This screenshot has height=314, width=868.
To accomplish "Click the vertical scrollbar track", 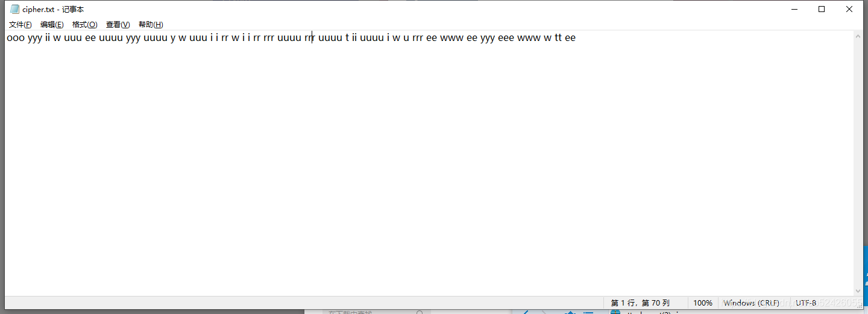I will click(858, 163).
